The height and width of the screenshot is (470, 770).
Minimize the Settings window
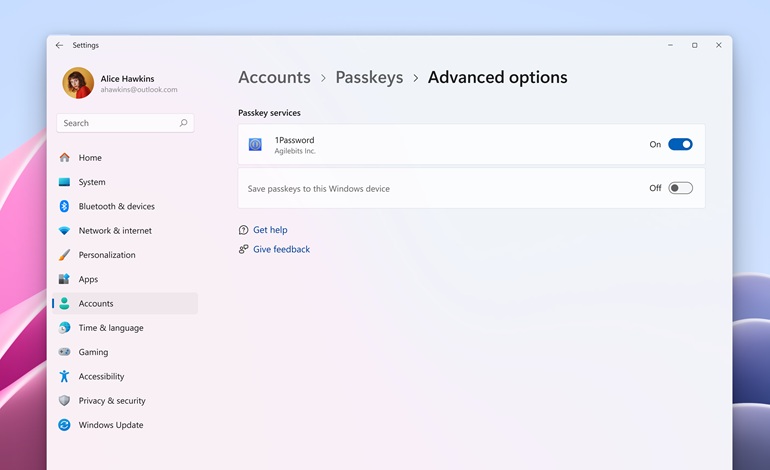tap(670, 45)
